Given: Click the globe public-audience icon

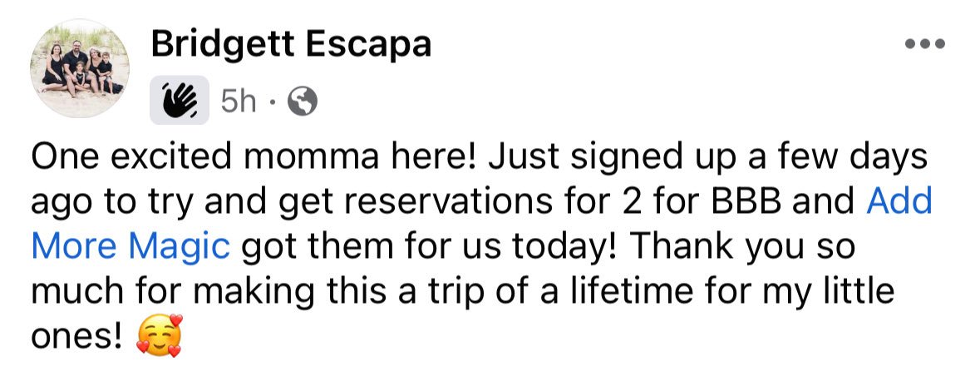Looking at the screenshot, I should click(x=302, y=101).
